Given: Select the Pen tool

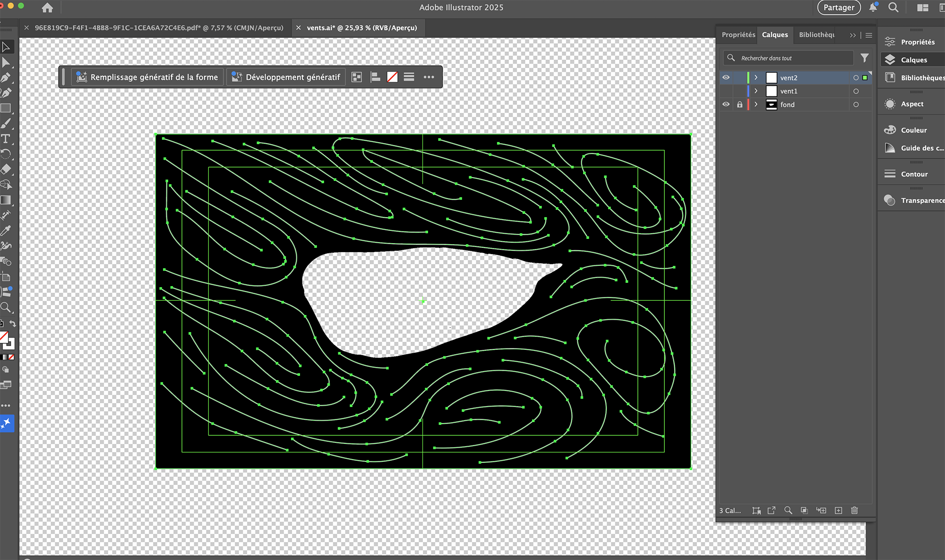Looking at the screenshot, I should pos(6,77).
